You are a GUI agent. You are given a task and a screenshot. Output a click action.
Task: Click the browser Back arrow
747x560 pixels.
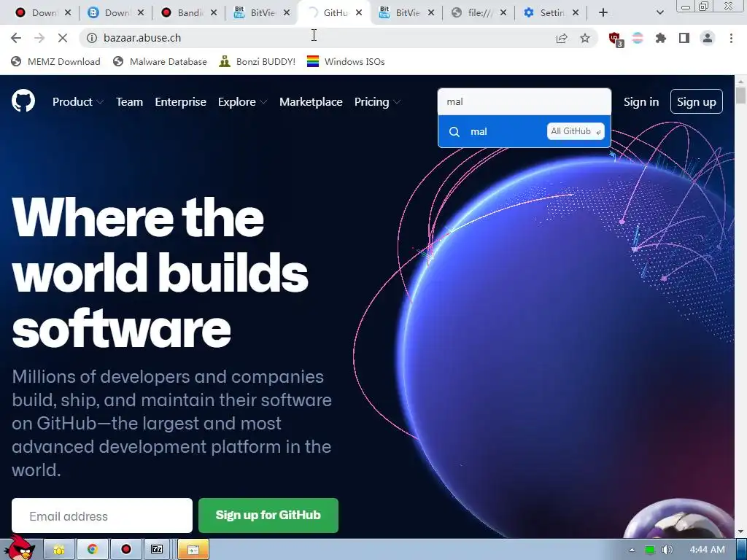(16, 38)
